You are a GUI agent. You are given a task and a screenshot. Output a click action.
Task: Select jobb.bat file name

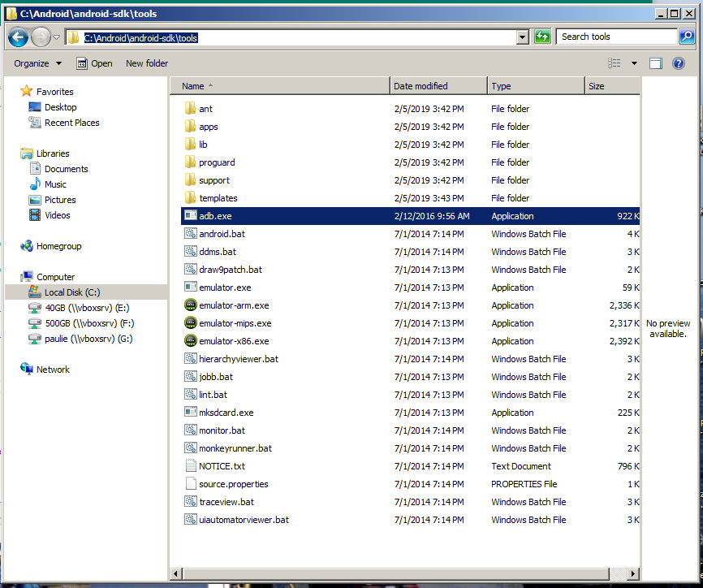(x=216, y=377)
